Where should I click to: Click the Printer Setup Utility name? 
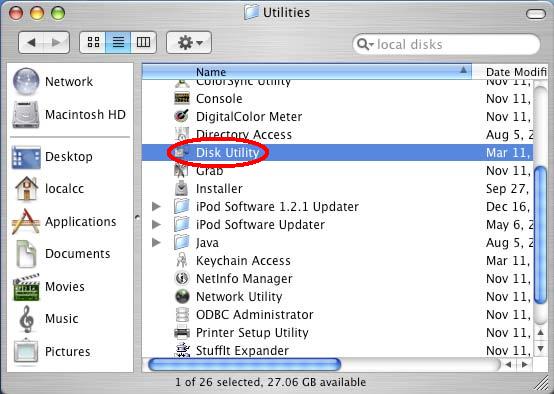(x=252, y=333)
